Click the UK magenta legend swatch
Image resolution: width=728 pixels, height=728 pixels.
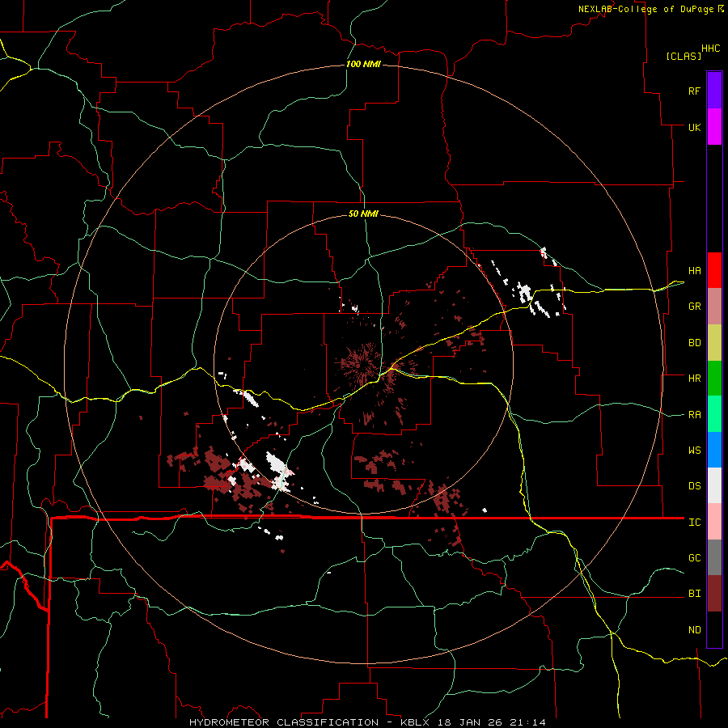pos(714,127)
